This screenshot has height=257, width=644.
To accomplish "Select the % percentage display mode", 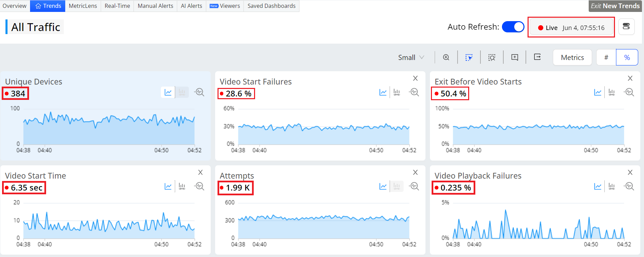I will (627, 57).
